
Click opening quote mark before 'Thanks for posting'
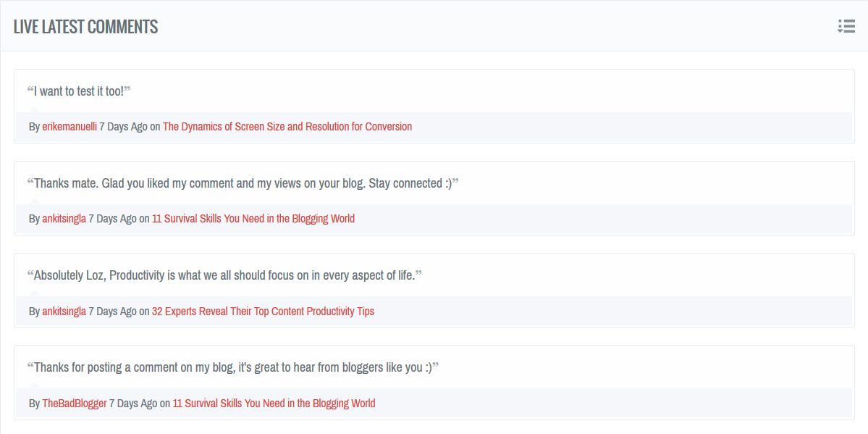point(30,366)
